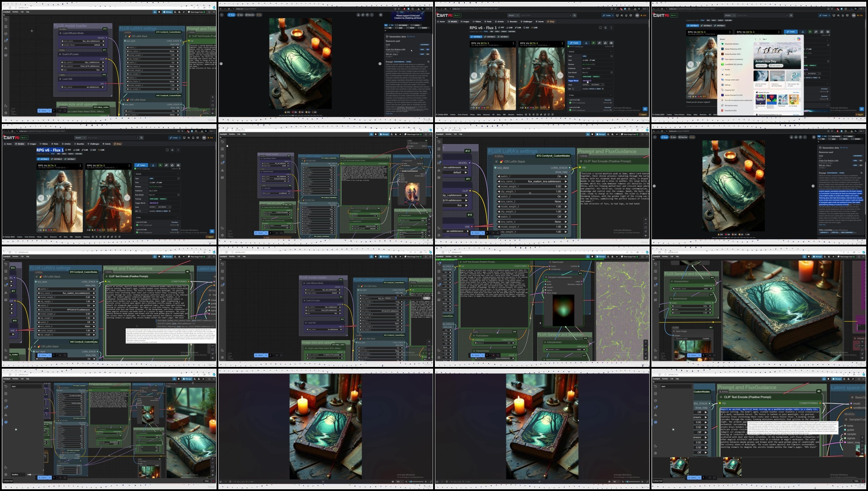Viewport: 868px width, 491px height.
Task: Collapse Details section beneath highlighted RPG v6 title
Action: tap(178, 174)
